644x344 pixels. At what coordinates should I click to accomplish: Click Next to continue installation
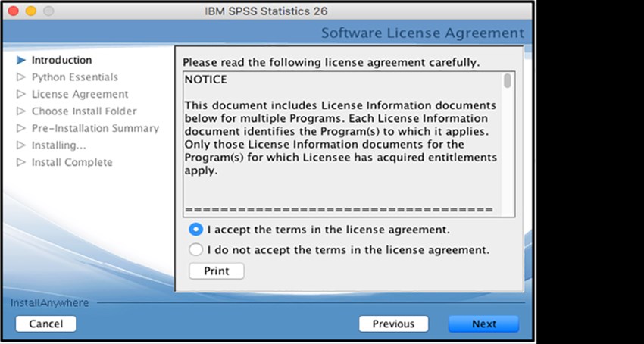tap(484, 324)
